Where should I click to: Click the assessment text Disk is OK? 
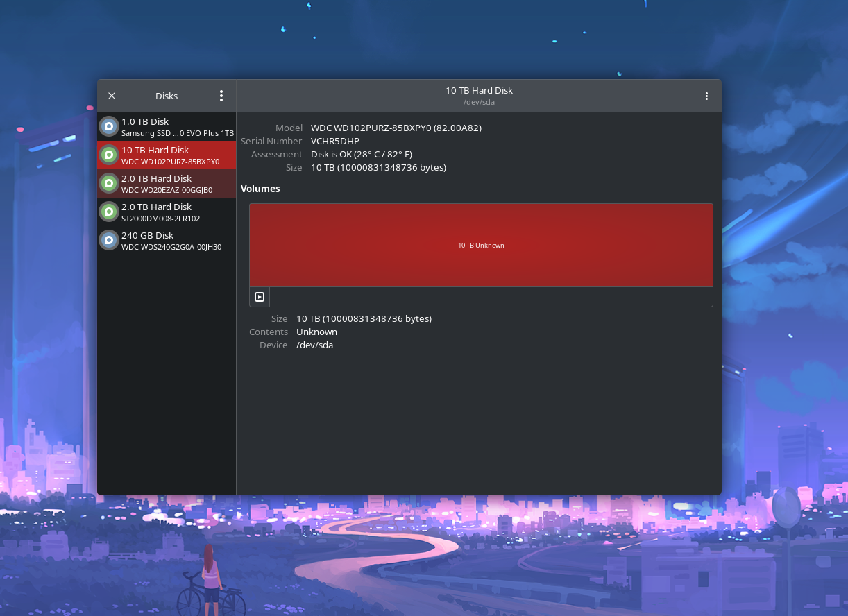pos(362,154)
